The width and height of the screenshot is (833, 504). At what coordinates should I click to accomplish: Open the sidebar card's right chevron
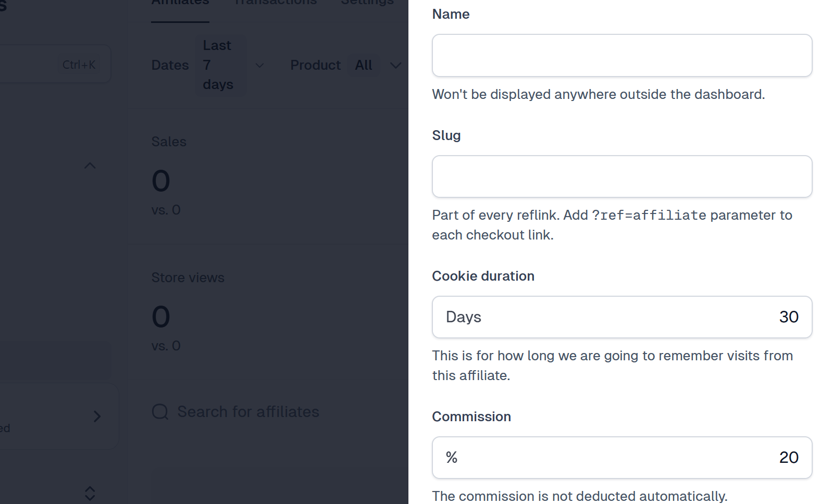[x=97, y=417]
